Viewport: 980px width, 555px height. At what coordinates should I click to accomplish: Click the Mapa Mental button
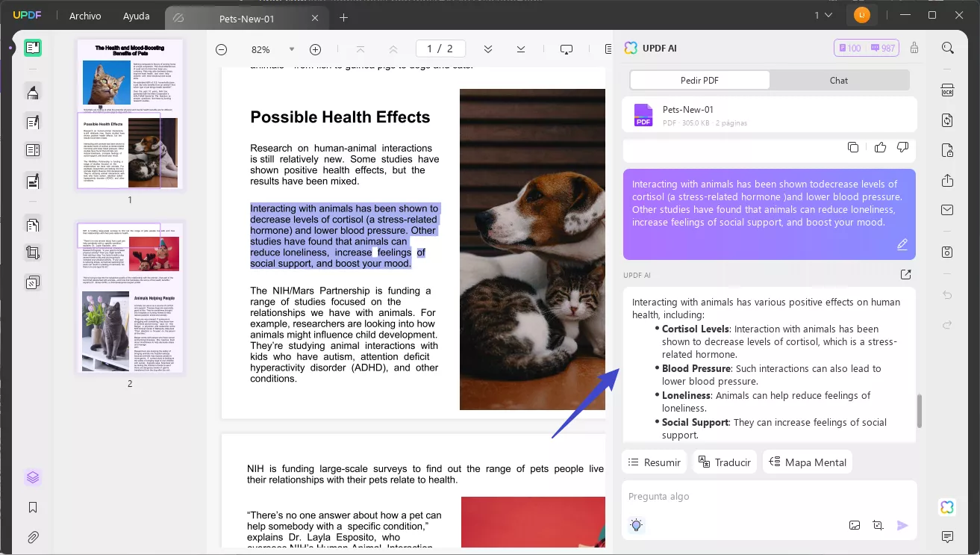point(807,462)
